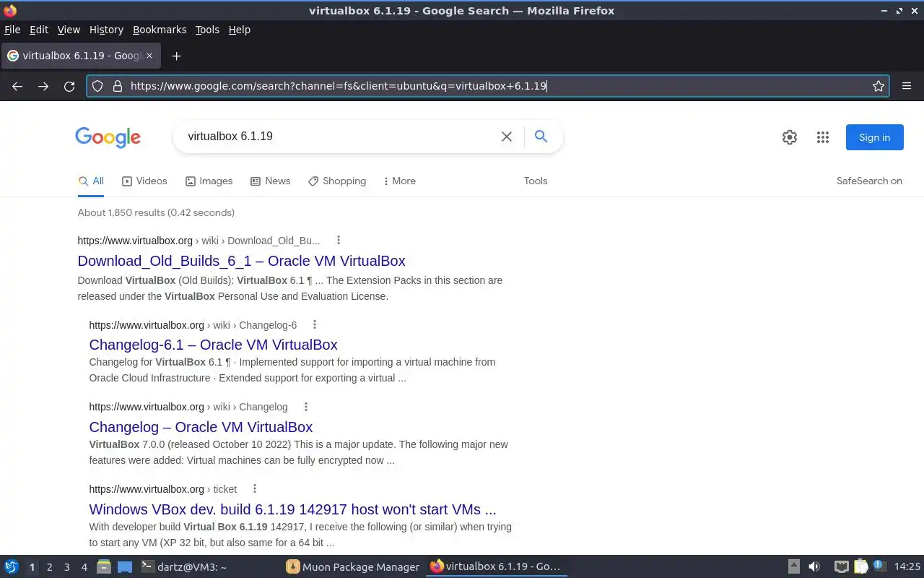Select the All results tab

tap(91, 181)
